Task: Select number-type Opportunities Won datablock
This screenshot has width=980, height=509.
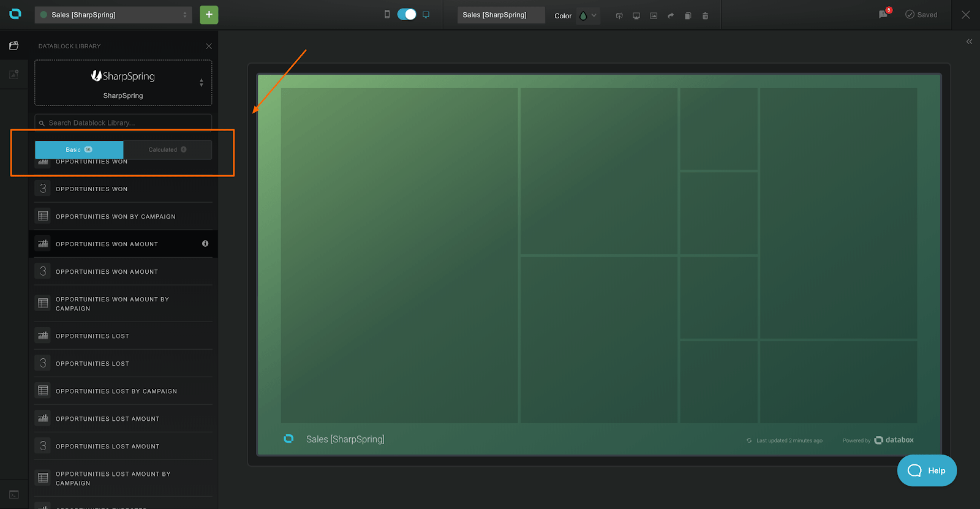Action: [123, 189]
